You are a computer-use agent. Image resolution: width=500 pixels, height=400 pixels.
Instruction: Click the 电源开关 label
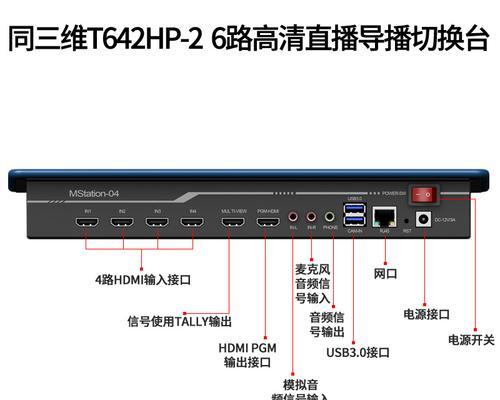(x=471, y=340)
